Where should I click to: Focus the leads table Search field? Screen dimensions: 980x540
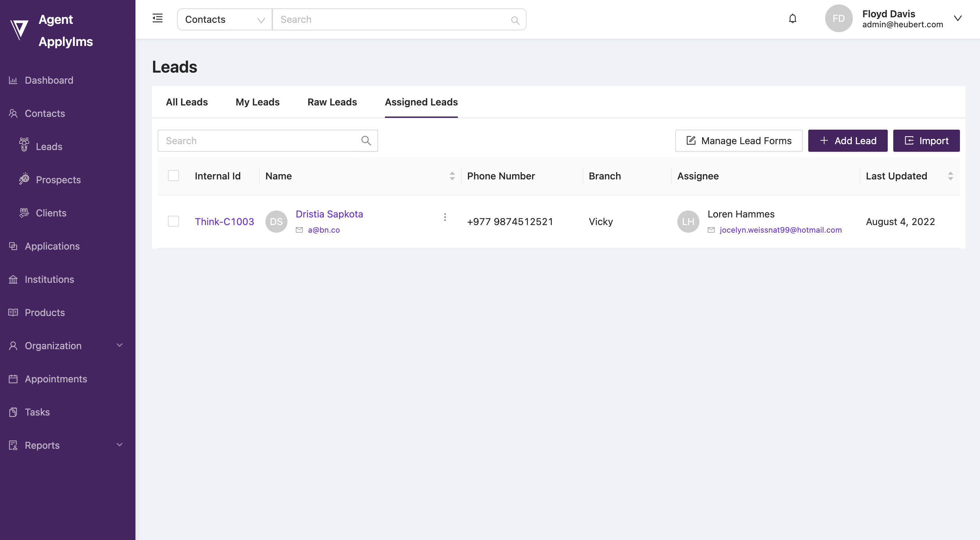[x=268, y=141]
